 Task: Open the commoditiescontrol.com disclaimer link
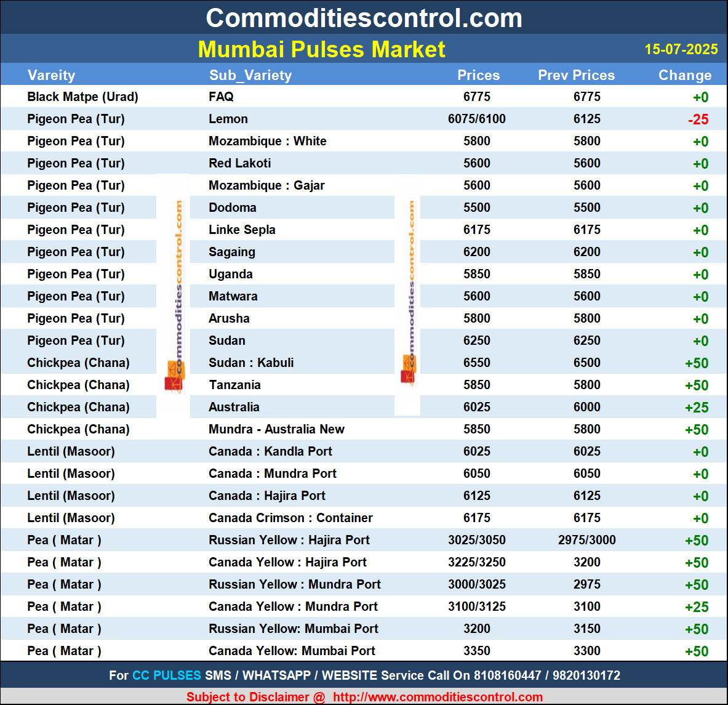pos(438,697)
